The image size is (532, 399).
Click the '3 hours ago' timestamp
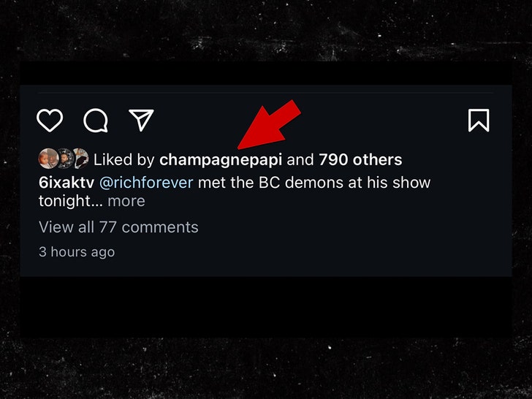click(77, 251)
